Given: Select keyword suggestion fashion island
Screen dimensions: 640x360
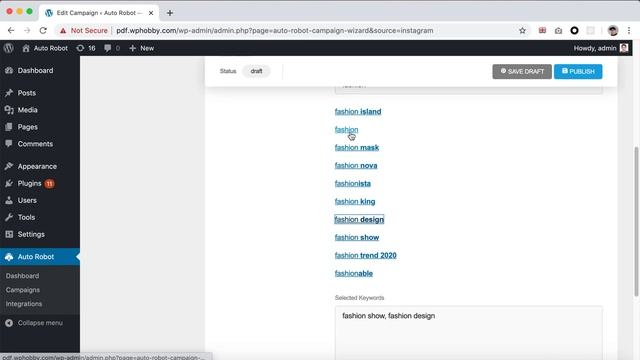Looking at the screenshot, I should point(358,112).
